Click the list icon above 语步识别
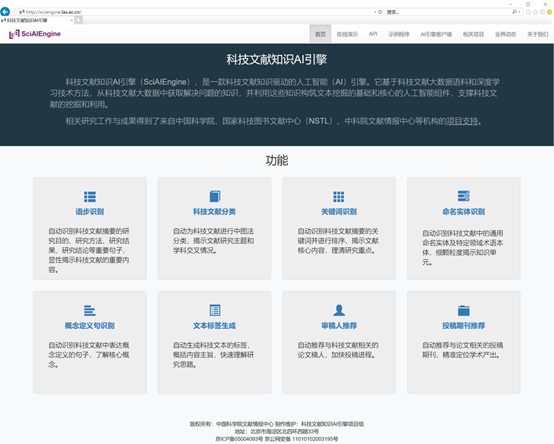554x444 pixels. point(90,196)
